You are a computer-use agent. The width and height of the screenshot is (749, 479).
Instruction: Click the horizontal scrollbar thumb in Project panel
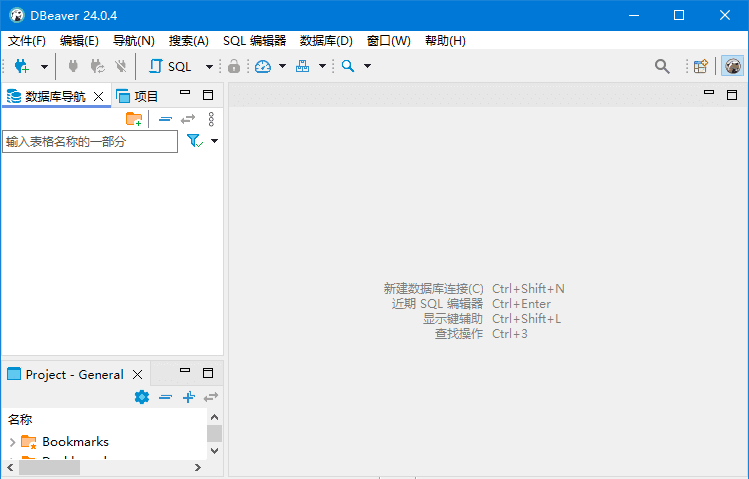[x=49, y=468]
